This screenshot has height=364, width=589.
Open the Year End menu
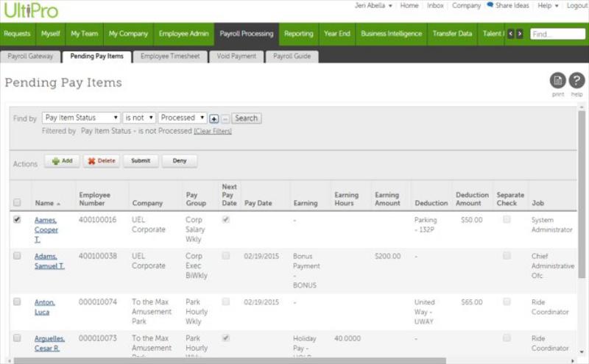pos(337,34)
